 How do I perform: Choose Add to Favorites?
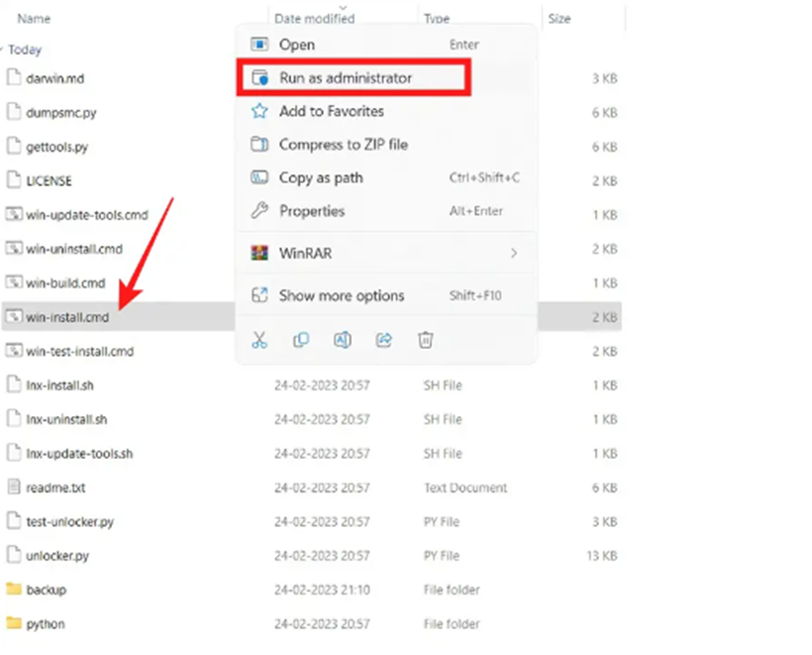tap(386, 111)
